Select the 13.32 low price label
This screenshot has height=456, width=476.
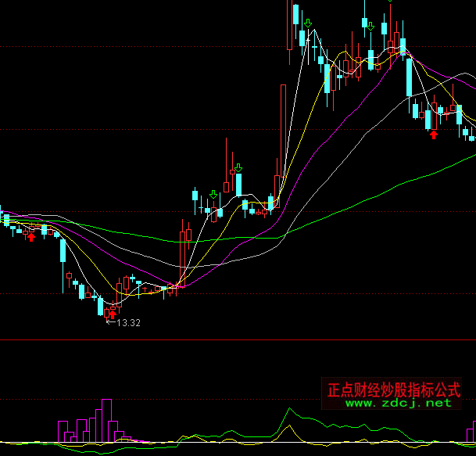(x=128, y=321)
